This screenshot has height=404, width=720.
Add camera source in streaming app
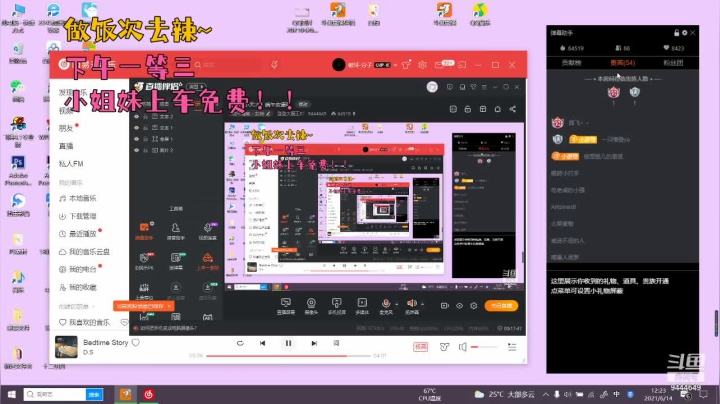(311, 306)
